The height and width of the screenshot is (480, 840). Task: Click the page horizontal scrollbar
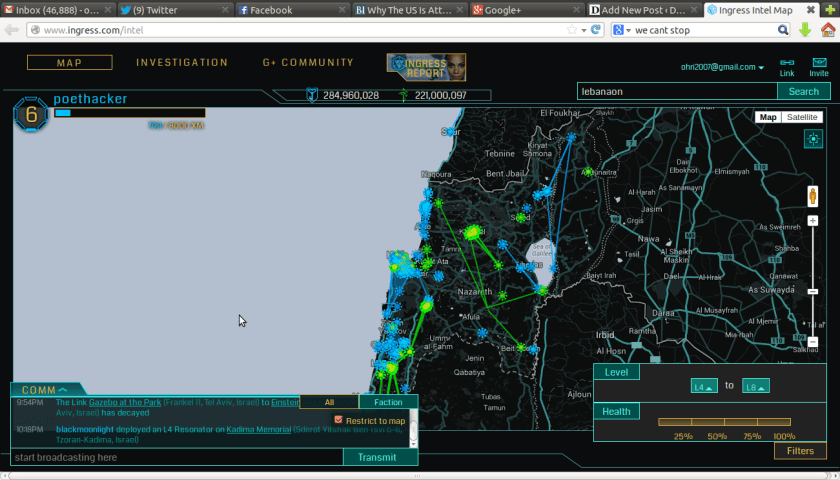(419, 475)
